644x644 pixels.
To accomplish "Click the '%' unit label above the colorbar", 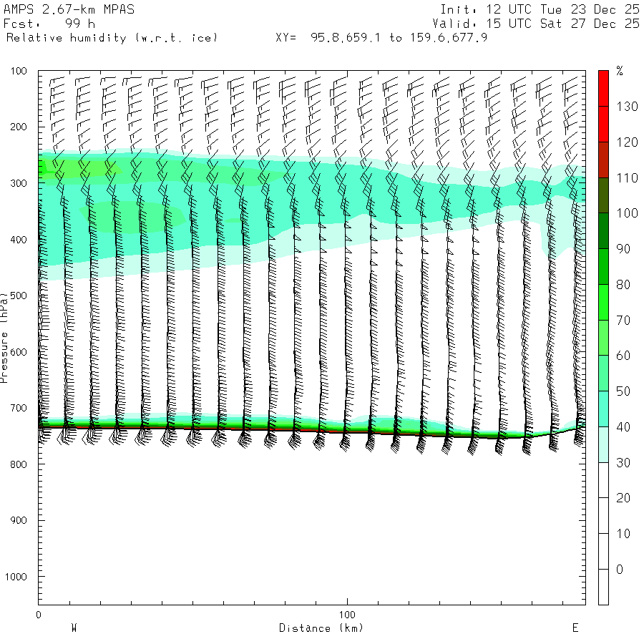I will click(x=620, y=71).
